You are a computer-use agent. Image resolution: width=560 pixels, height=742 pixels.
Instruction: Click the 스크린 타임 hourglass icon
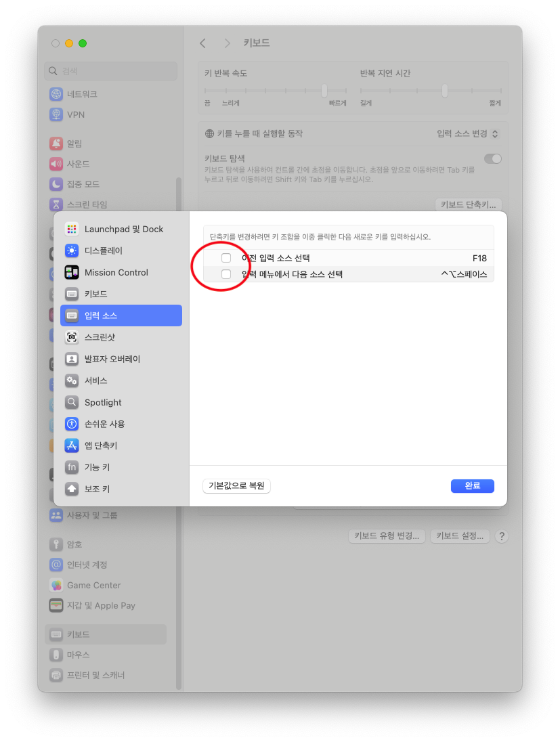tap(56, 204)
